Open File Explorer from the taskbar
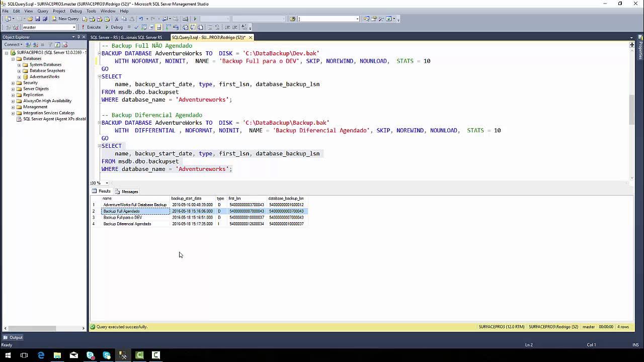 (x=57, y=355)
